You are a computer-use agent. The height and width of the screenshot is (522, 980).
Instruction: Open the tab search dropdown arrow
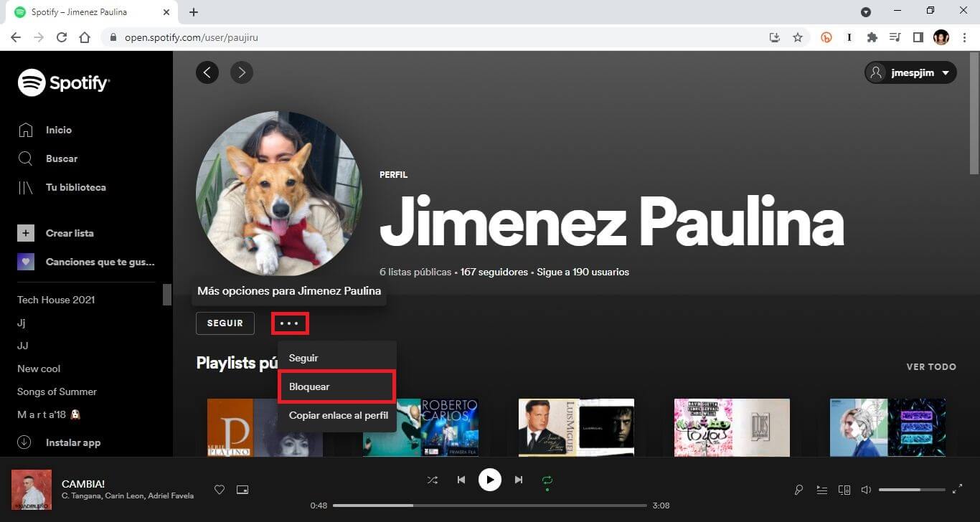click(x=866, y=12)
